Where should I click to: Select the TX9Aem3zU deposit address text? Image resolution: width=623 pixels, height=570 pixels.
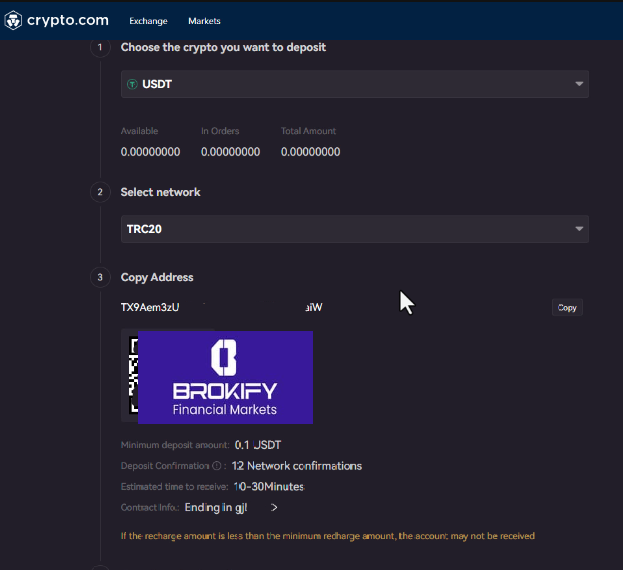pyautogui.click(x=150, y=307)
